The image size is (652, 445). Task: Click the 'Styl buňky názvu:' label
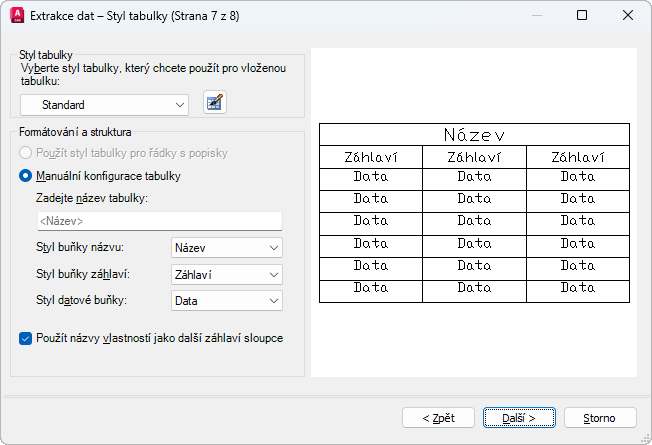click(x=80, y=247)
